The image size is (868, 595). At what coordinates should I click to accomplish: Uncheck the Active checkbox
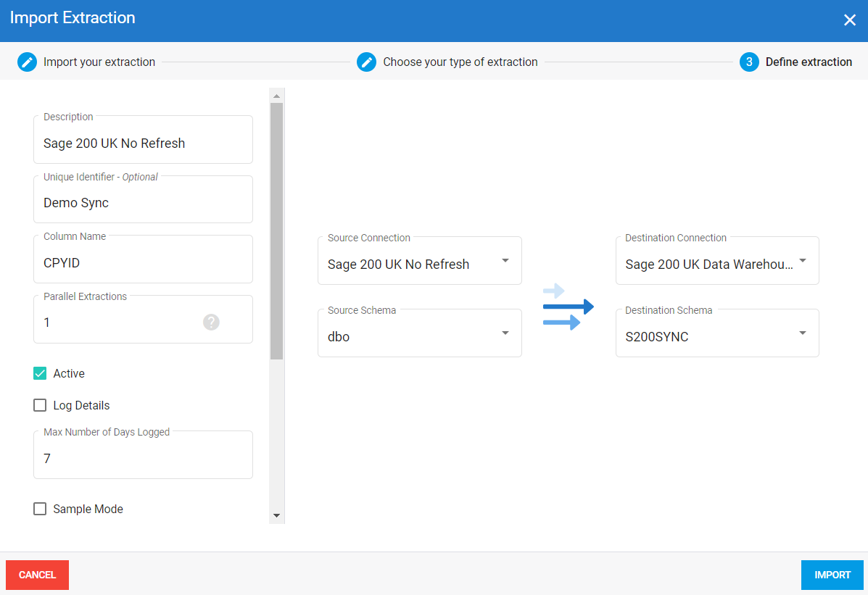pos(40,374)
